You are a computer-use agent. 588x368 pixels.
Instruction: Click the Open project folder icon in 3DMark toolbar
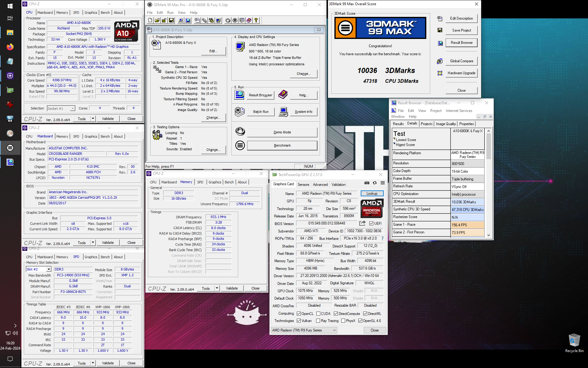(x=157, y=21)
